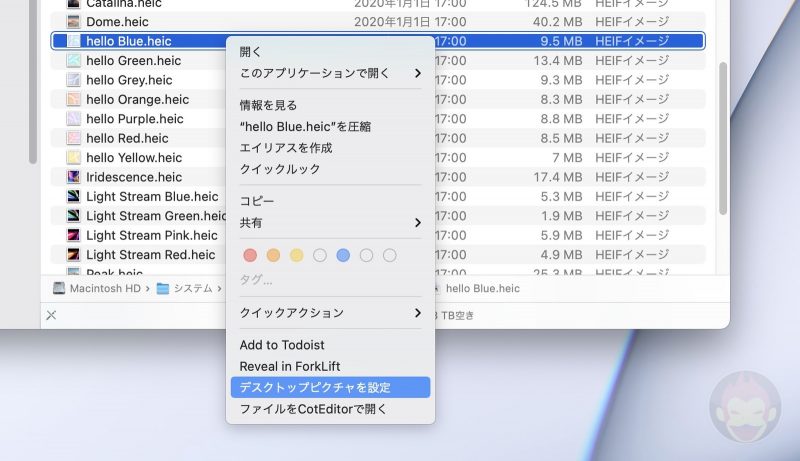Click the hello Red.heic file icon
This screenshot has width=800, height=461.
point(73,138)
